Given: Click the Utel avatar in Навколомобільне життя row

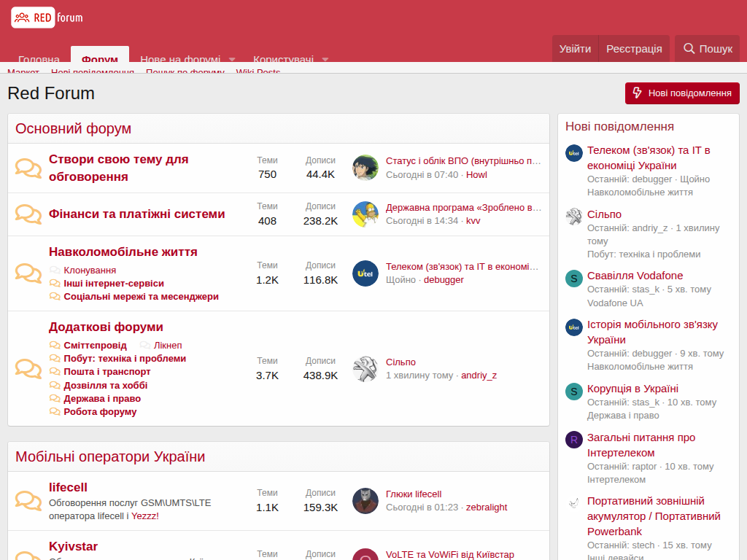Looking at the screenshot, I should (x=365, y=273).
